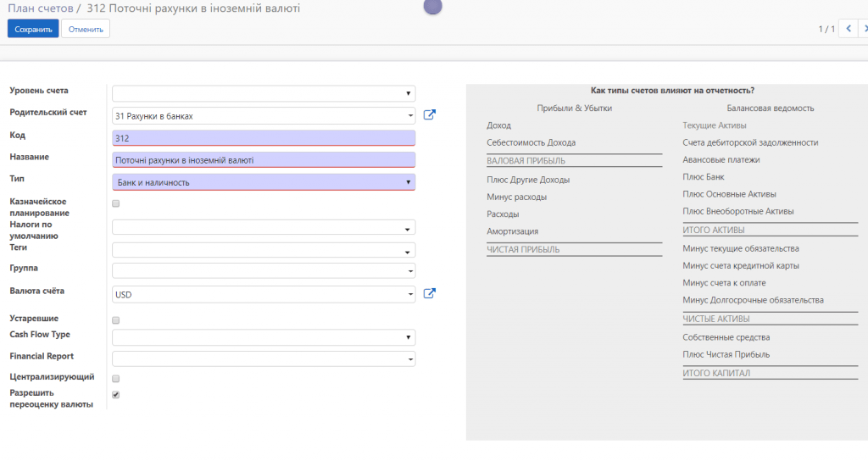The width and height of the screenshot is (868, 461).
Task: Uncheck Разрешить переоценку валюты
Action: click(x=115, y=395)
